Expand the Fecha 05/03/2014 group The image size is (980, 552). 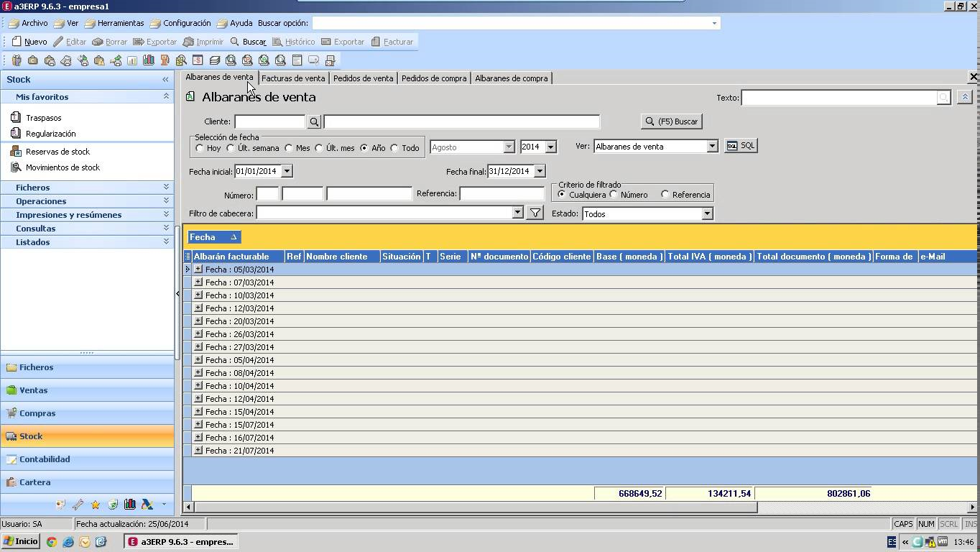click(x=198, y=270)
